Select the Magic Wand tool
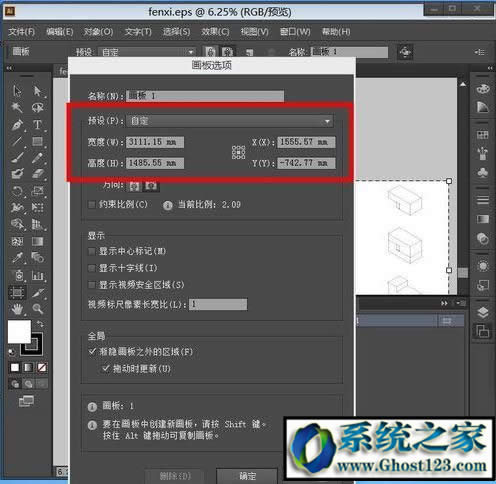The height and width of the screenshot is (484, 496). click(17, 107)
